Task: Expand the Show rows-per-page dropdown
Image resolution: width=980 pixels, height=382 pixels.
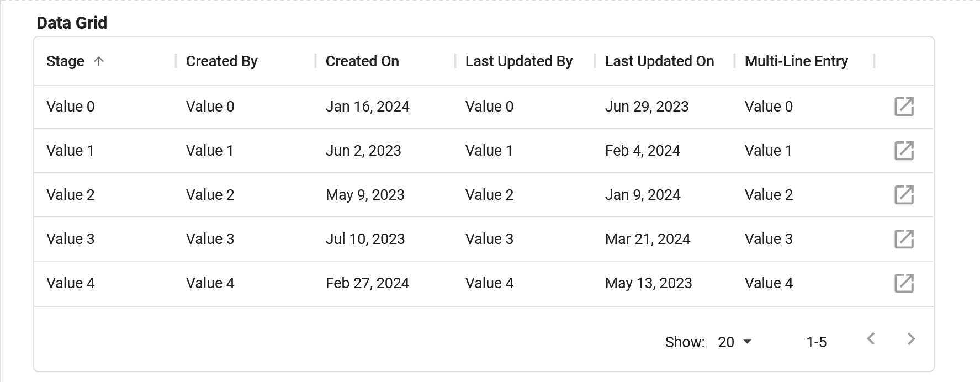Action: [x=734, y=342]
